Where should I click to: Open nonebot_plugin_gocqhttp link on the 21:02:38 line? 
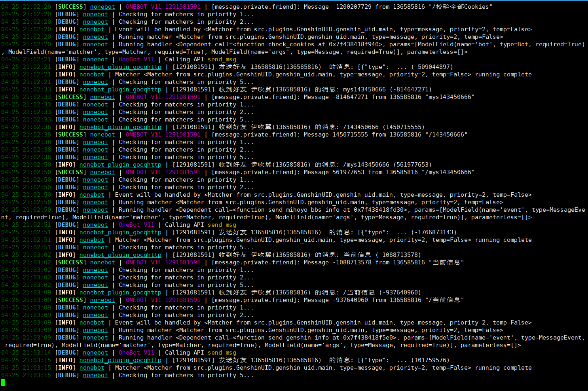[x=120, y=127]
